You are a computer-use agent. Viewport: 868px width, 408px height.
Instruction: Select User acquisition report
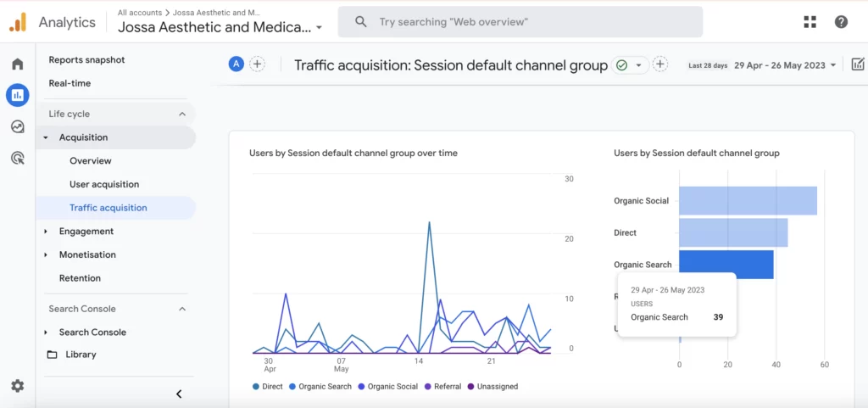coord(104,184)
